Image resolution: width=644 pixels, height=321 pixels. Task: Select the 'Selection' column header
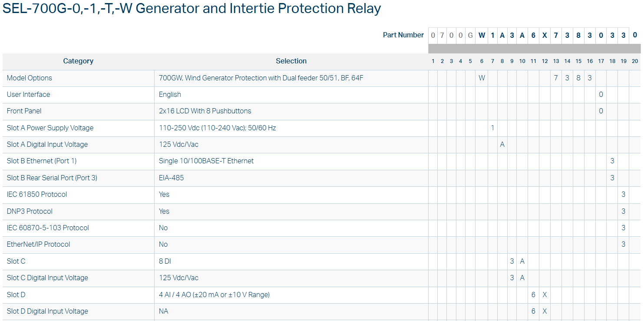(291, 61)
